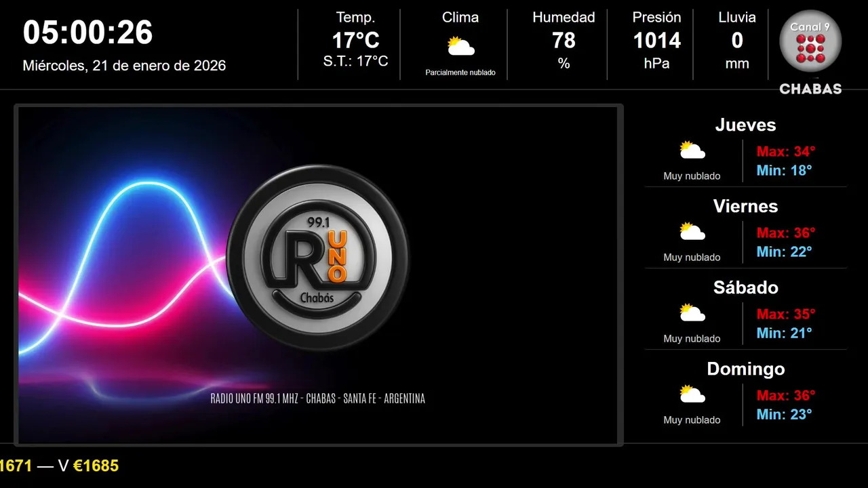Click the Humedad label

[564, 18]
